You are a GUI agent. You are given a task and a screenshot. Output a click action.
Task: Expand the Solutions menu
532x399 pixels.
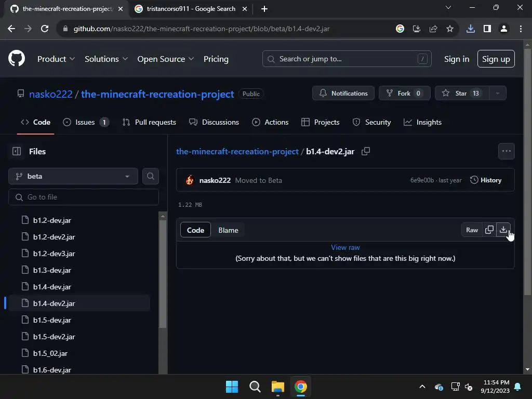click(106, 59)
